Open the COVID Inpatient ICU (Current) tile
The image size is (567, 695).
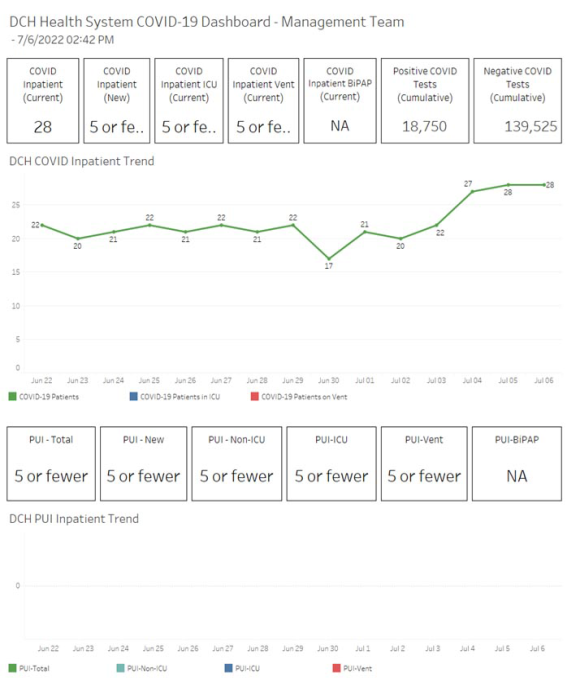[x=189, y=101]
